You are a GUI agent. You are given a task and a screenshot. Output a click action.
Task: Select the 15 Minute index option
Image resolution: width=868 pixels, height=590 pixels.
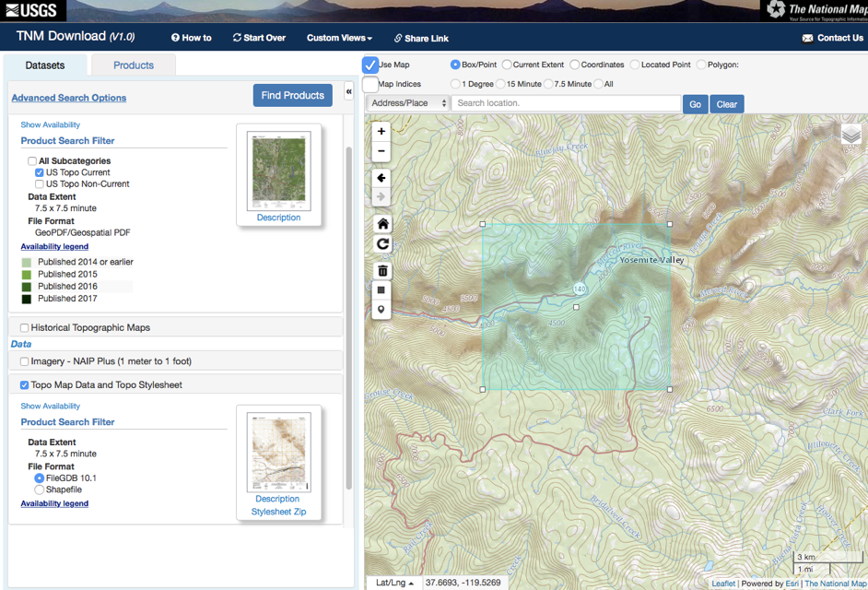tap(500, 84)
